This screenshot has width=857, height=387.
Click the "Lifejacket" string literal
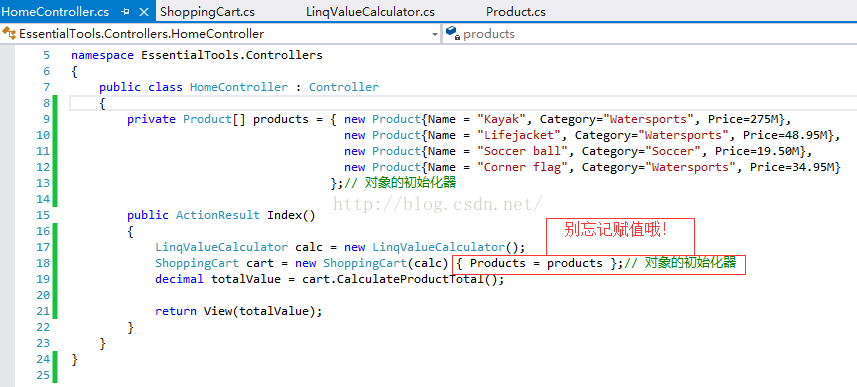point(519,135)
